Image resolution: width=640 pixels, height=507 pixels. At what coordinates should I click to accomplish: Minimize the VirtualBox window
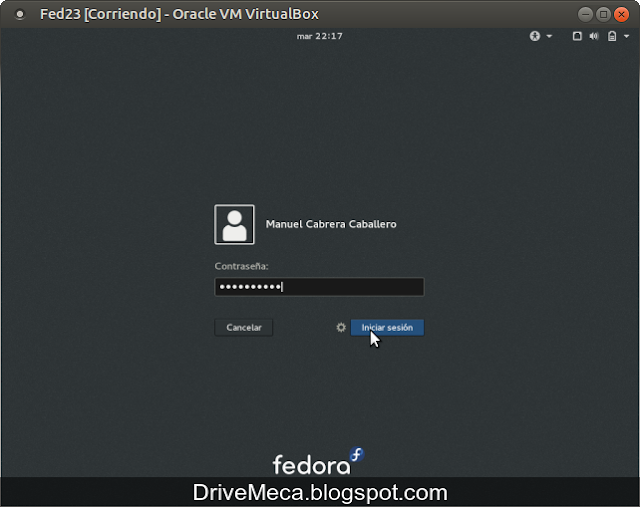(585, 15)
